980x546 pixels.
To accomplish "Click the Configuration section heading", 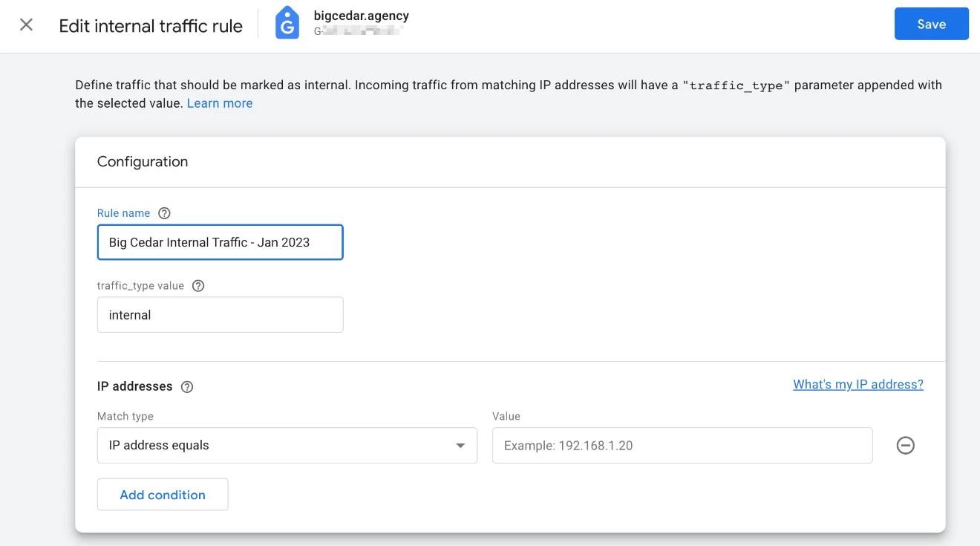I will (x=143, y=162).
